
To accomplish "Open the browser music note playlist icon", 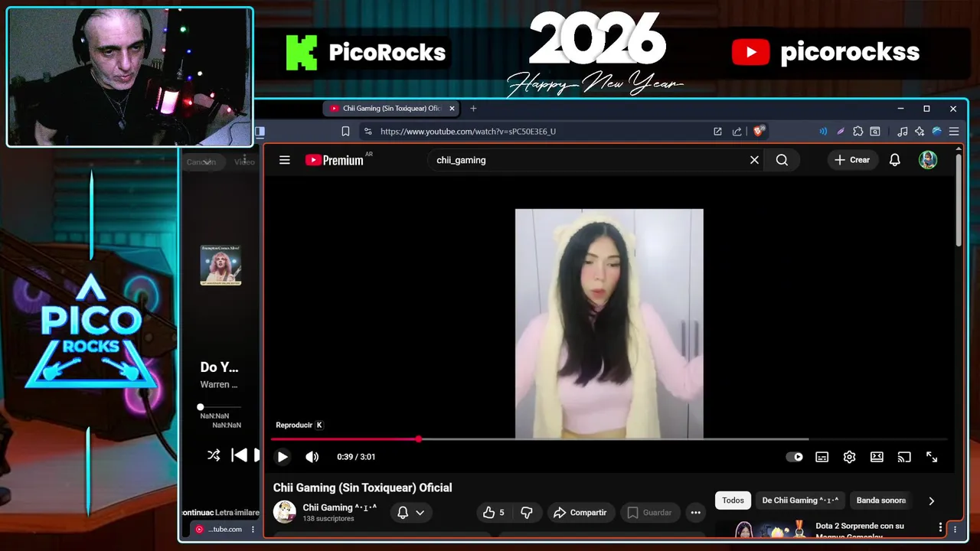I will coord(902,132).
